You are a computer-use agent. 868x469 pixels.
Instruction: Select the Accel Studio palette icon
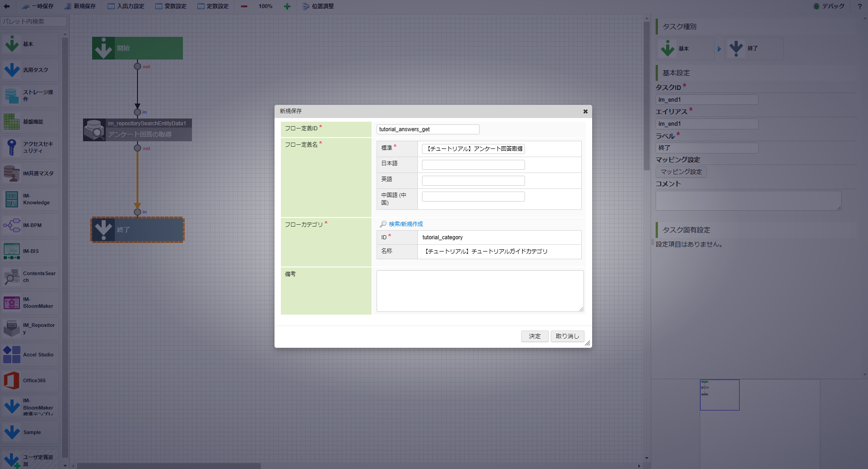coord(12,355)
